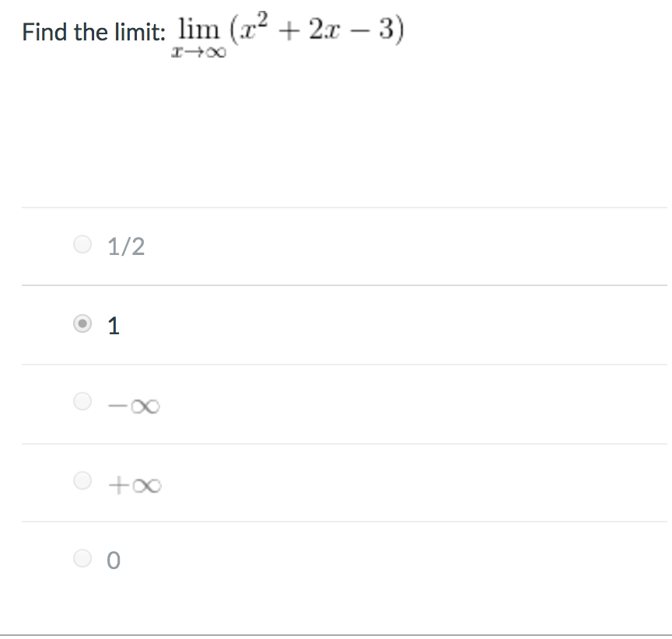Pick the +∞ radio circle

(82, 482)
